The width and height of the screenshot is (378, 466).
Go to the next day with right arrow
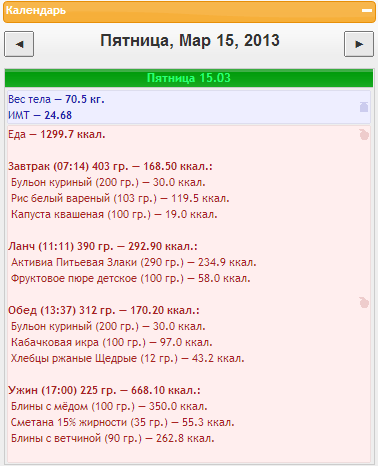tap(359, 44)
